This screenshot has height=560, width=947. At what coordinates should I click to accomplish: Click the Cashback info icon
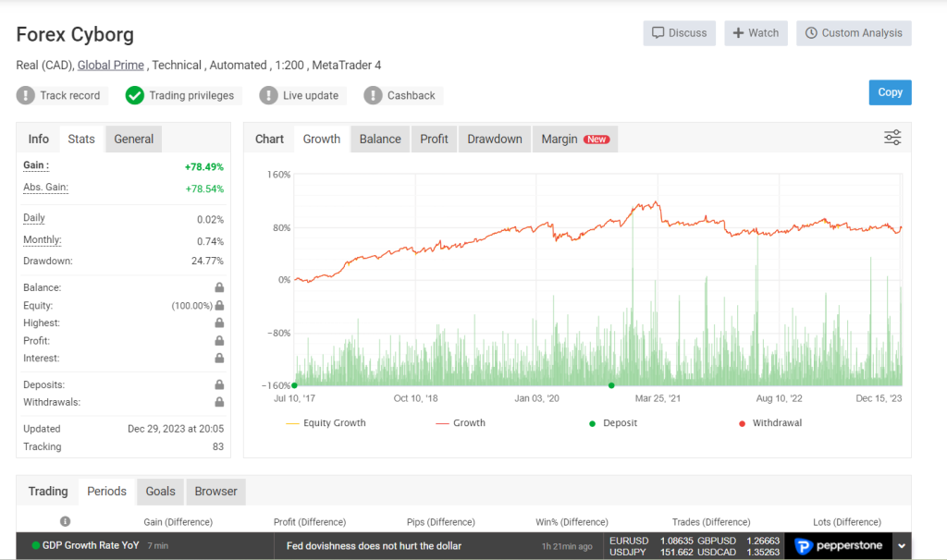click(374, 95)
